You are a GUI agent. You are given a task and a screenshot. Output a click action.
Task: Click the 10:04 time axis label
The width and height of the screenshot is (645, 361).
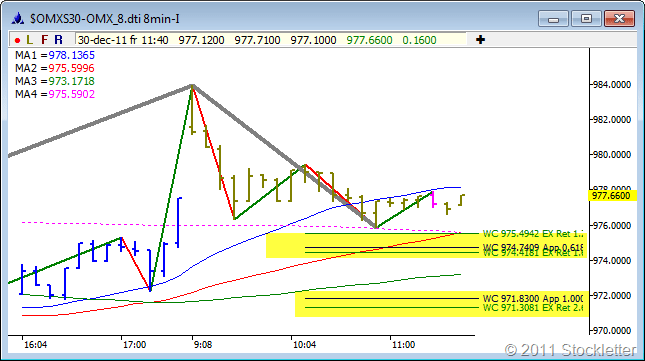pyautogui.click(x=304, y=345)
